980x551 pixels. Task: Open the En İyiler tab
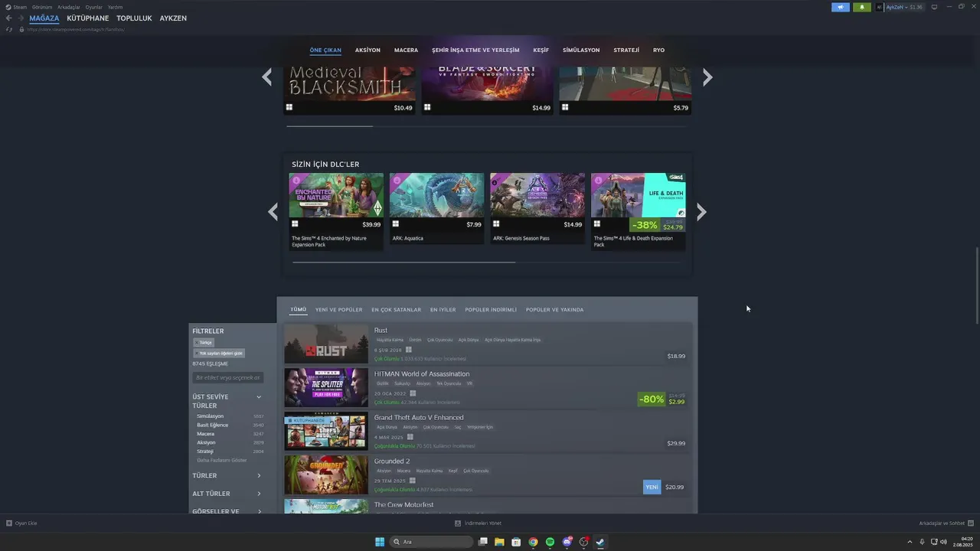tap(443, 310)
